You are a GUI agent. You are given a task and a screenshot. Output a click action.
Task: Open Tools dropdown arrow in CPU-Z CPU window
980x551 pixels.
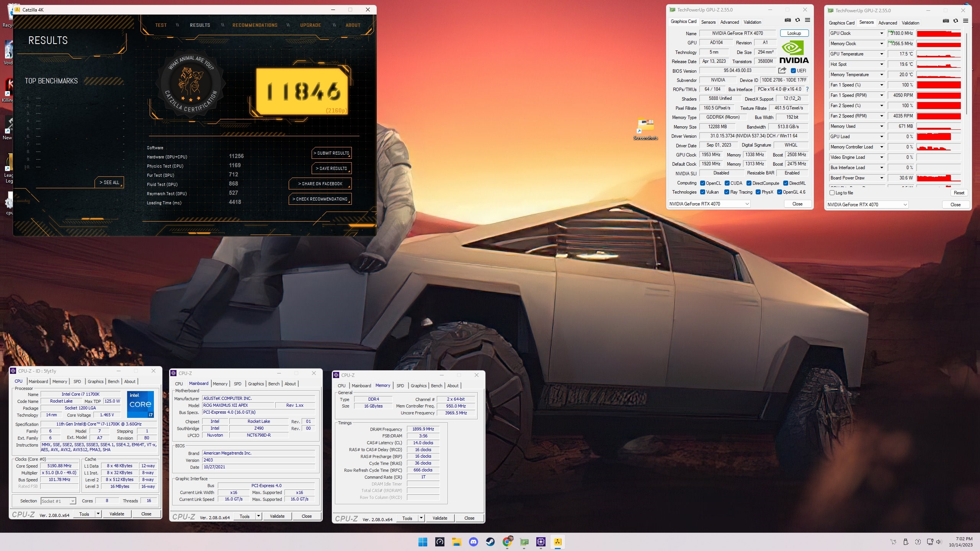tap(98, 514)
